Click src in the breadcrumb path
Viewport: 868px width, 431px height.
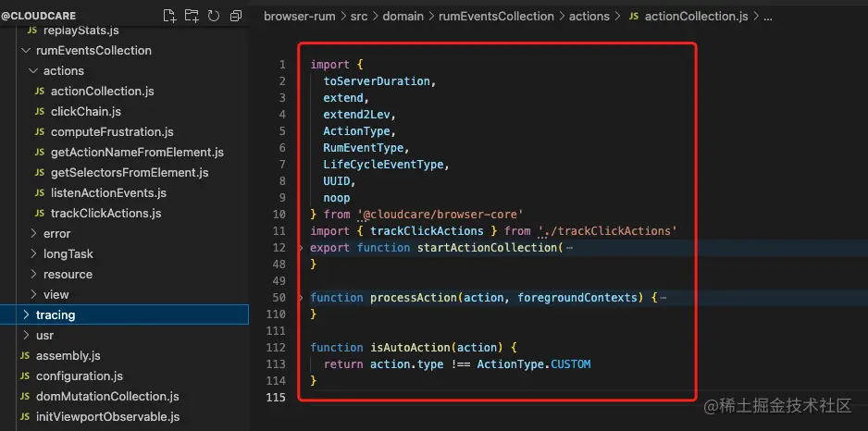point(359,17)
